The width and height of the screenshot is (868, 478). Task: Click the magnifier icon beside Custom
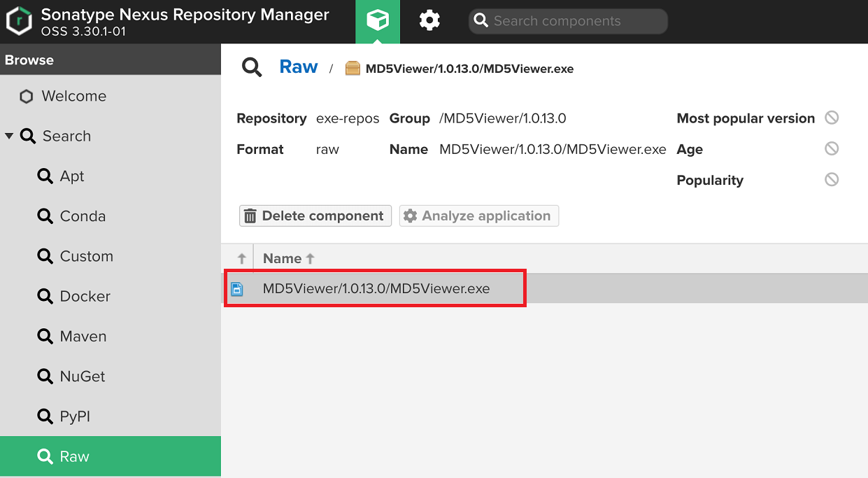click(45, 256)
